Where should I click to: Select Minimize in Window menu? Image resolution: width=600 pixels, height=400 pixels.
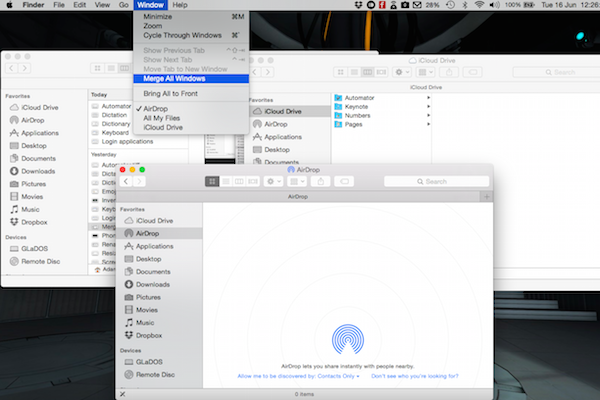tap(191, 16)
